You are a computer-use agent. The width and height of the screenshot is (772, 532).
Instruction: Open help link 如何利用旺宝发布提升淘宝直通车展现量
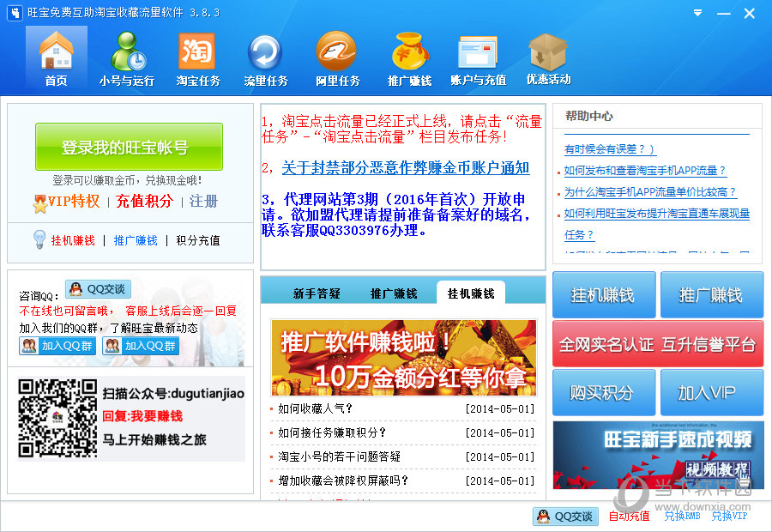pyautogui.click(x=657, y=214)
